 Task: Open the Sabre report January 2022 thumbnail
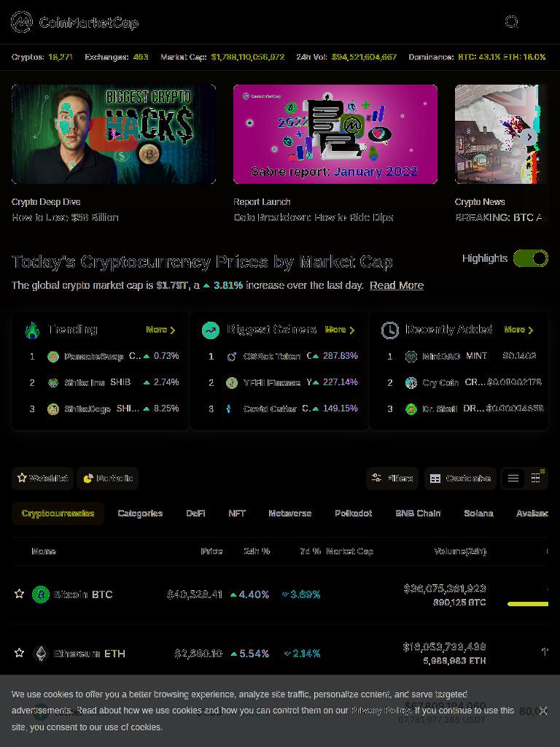(x=335, y=134)
